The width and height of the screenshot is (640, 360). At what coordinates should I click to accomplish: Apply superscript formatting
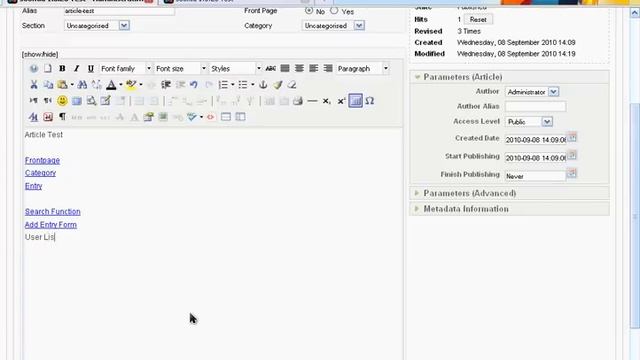coord(341,101)
